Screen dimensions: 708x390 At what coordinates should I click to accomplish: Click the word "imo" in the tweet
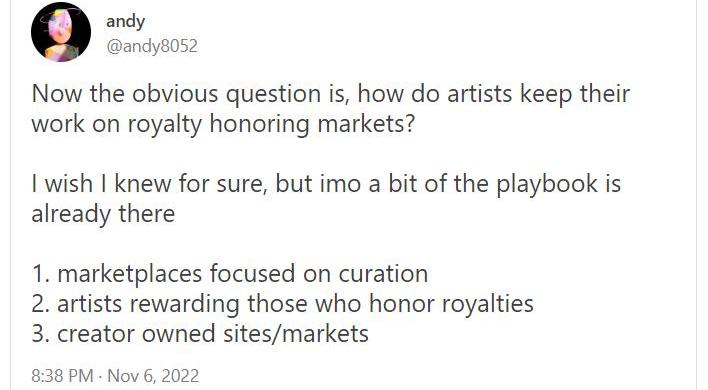340,184
